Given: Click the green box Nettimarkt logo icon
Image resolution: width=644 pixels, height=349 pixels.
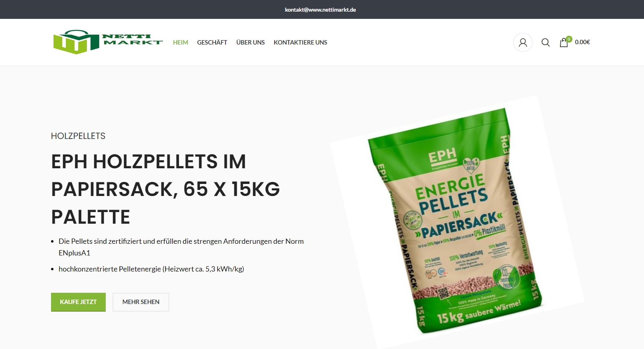Looking at the screenshot, I should tap(76, 42).
